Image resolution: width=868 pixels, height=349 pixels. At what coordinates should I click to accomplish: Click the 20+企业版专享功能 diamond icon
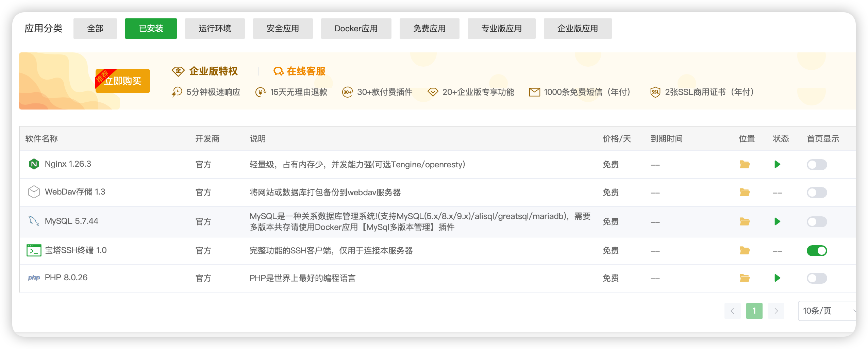pos(433,92)
